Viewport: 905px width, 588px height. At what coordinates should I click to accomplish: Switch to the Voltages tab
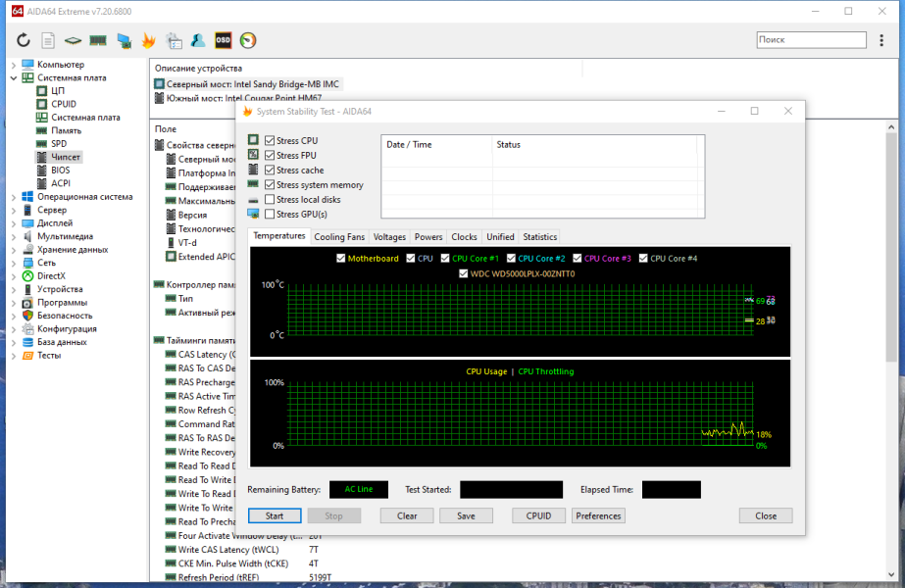(x=389, y=237)
